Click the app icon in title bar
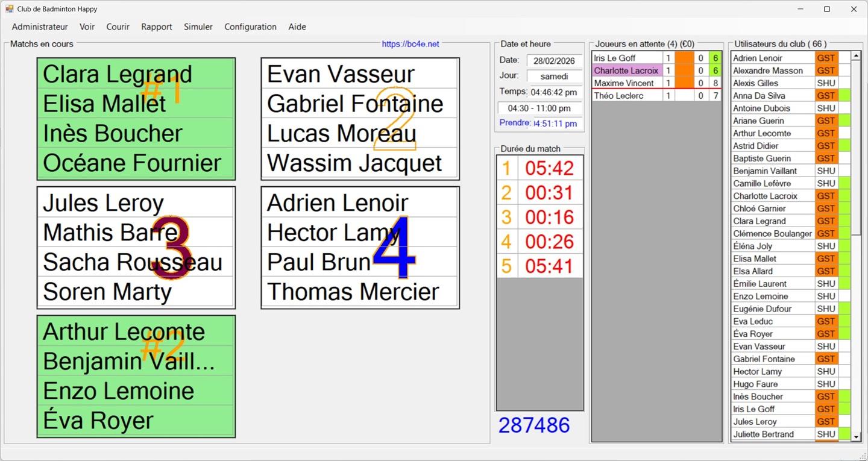 pos(9,9)
